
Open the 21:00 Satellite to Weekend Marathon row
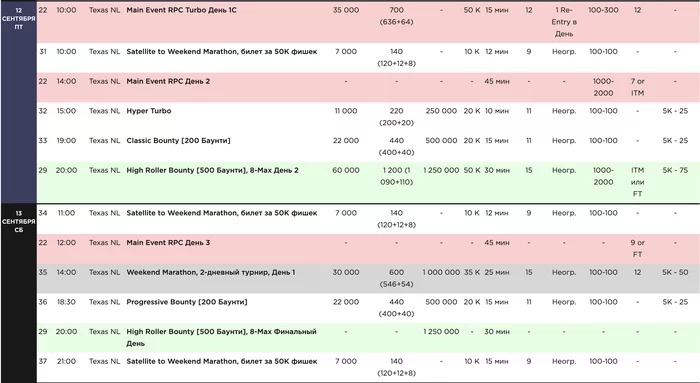tap(368, 367)
